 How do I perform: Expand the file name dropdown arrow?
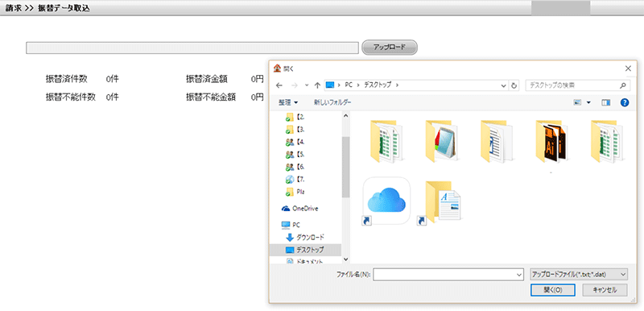520,275
